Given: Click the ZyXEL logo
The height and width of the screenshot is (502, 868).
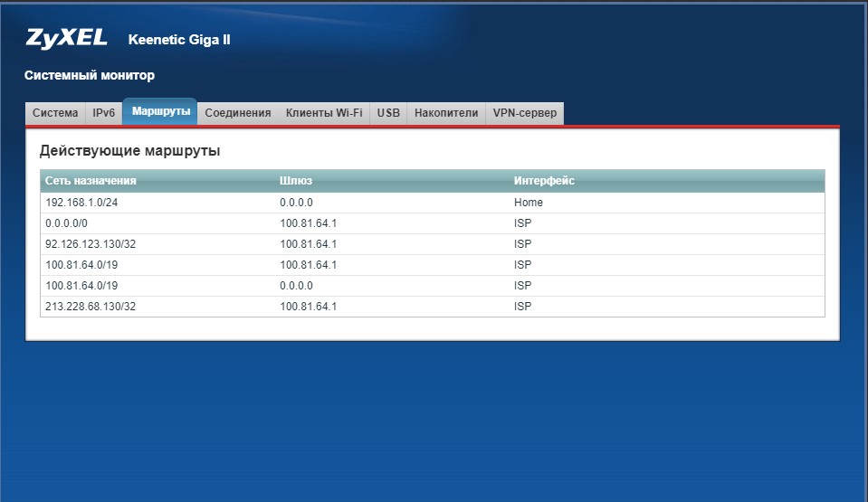Looking at the screenshot, I should [x=66, y=38].
